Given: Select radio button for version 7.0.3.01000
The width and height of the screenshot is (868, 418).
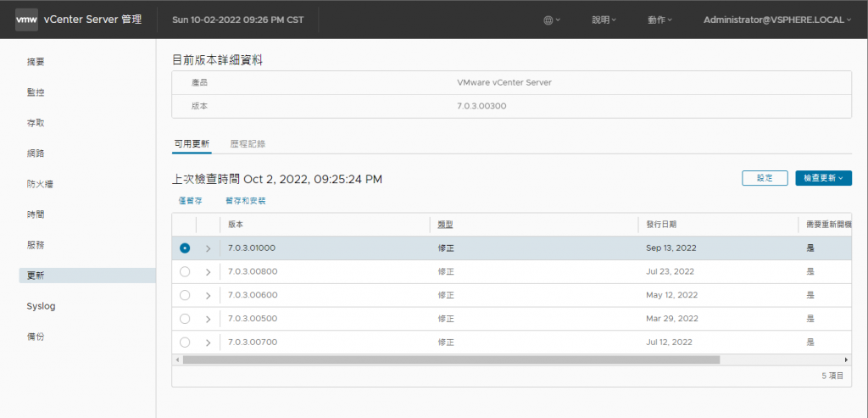Looking at the screenshot, I should coord(185,248).
